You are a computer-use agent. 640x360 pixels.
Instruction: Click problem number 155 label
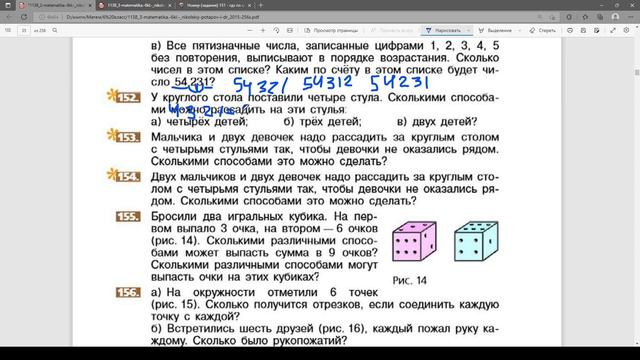pos(128,216)
